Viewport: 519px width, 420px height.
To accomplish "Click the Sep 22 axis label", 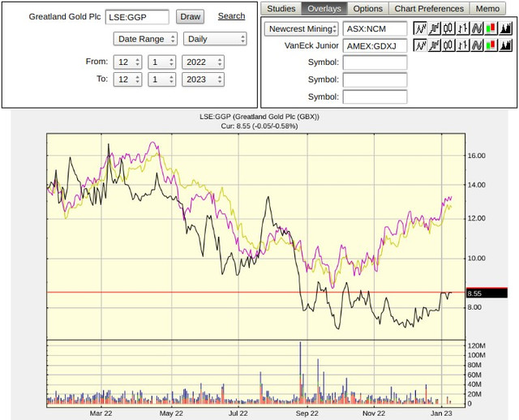I will tap(307, 414).
